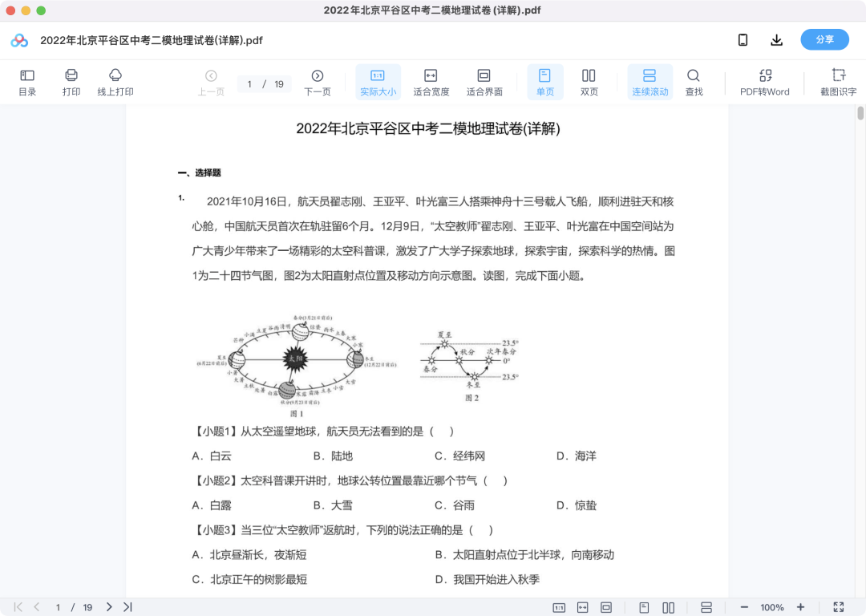Click single page icon in bottom bar
866x616 pixels.
pos(644,608)
